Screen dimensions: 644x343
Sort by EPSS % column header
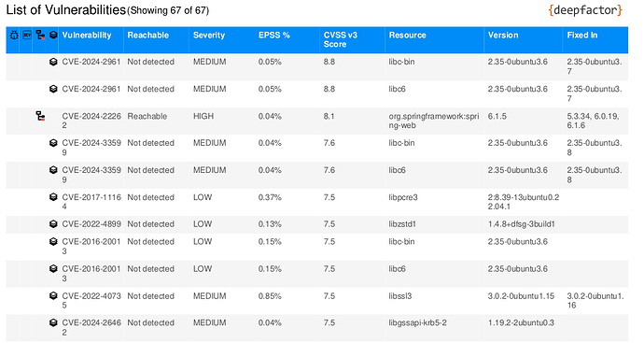(x=274, y=36)
